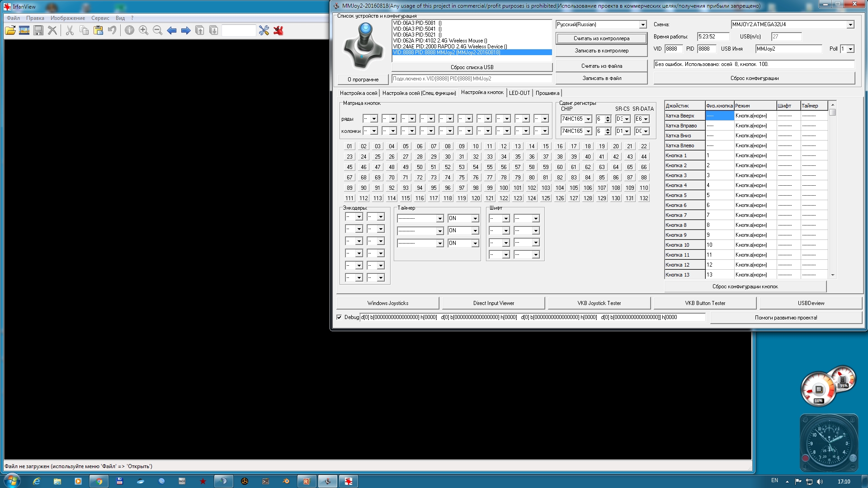Open the first ряды matrix dropdown

pyautogui.click(x=374, y=119)
